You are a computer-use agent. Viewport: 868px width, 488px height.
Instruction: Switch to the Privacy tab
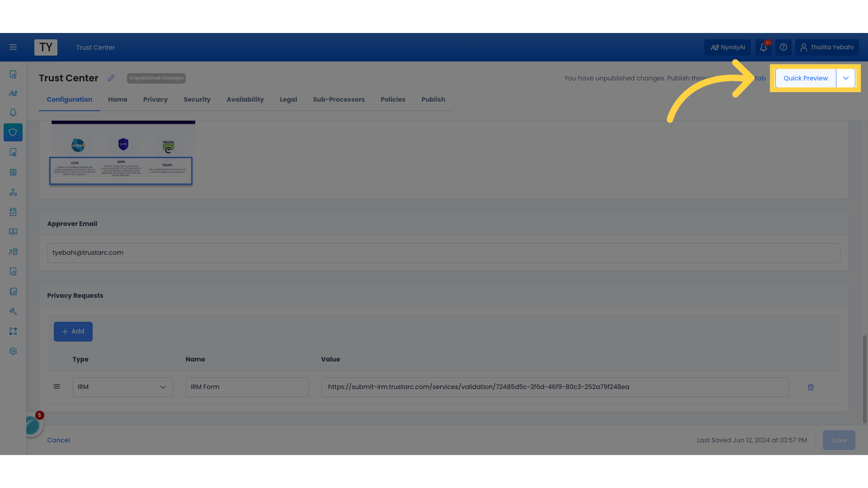pyautogui.click(x=156, y=99)
